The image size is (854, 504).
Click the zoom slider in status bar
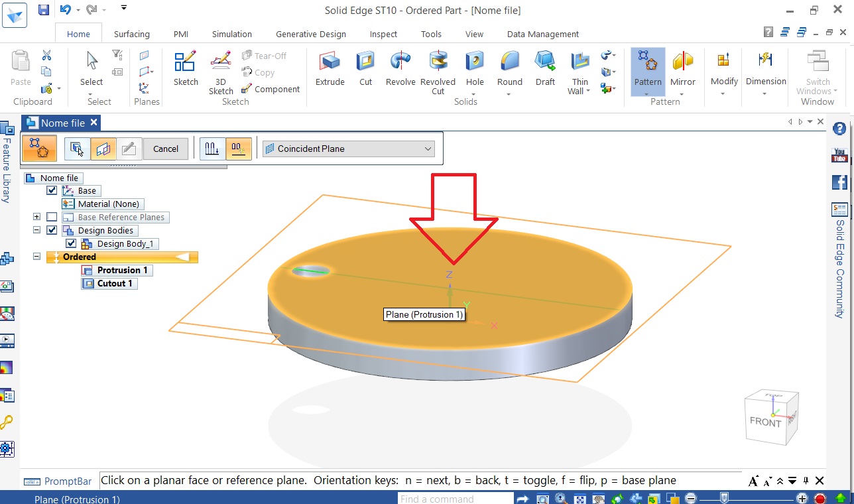point(725,498)
